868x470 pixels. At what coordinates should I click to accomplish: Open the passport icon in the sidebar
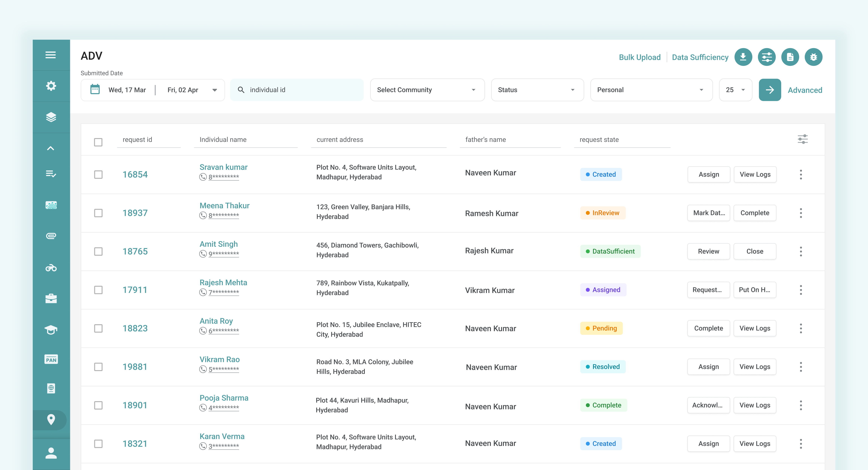point(51,388)
